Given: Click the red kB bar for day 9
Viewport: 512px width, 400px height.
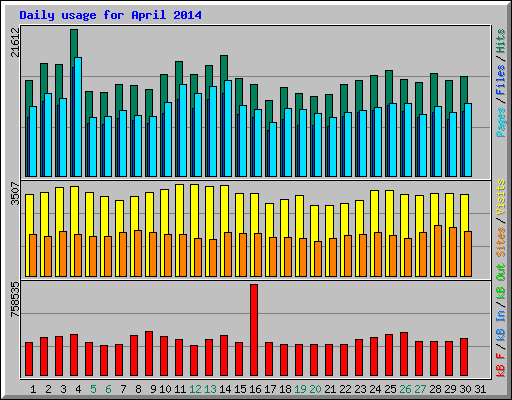Looking at the screenshot, I should [x=149, y=354].
